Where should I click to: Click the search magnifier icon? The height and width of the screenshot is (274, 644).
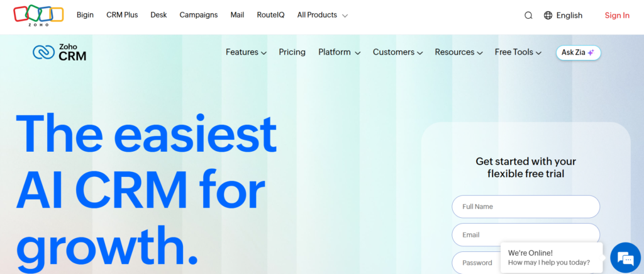pyautogui.click(x=528, y=15)
